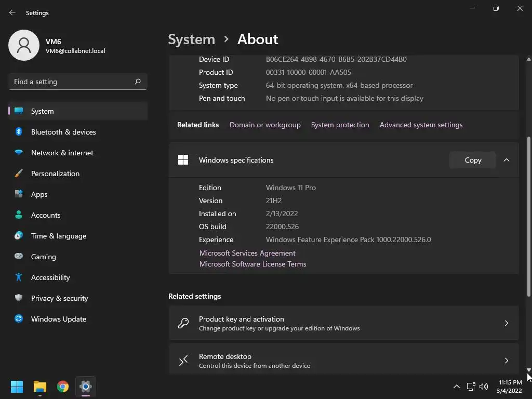
Task: Click the Windows Update sync icon
Action: [19, 319]
